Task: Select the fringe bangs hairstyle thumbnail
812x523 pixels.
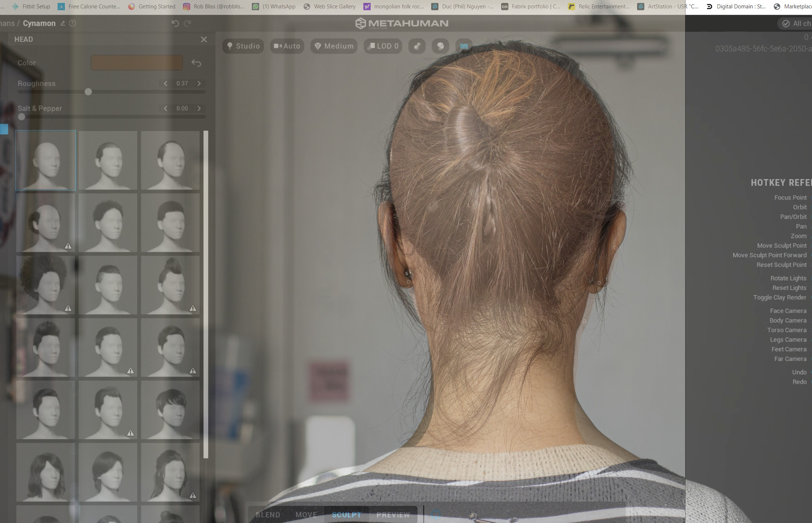Action: pyautogui.click(x=170, y=410)
